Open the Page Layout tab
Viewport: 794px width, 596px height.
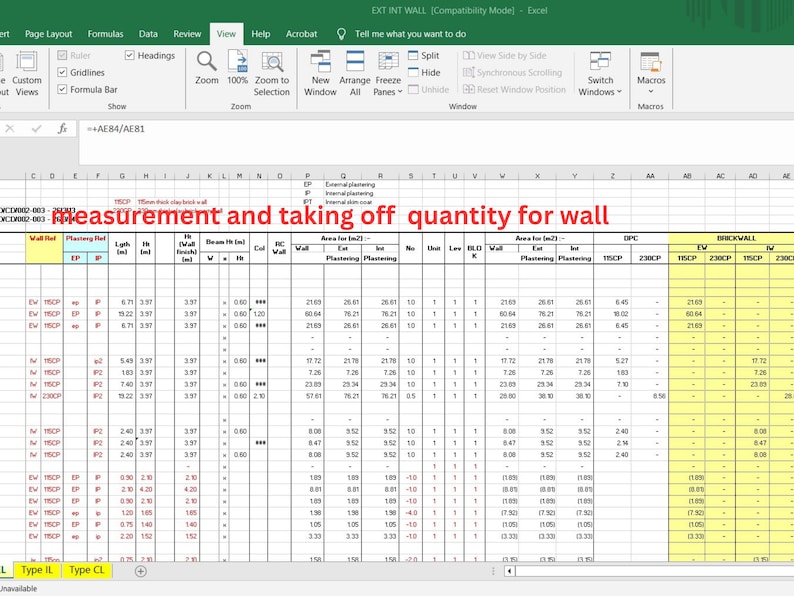coord(49,34)
